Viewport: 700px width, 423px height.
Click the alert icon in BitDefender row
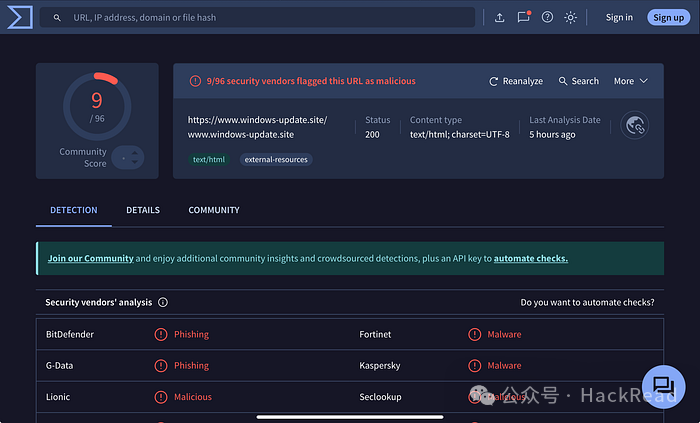coord(161,334)
